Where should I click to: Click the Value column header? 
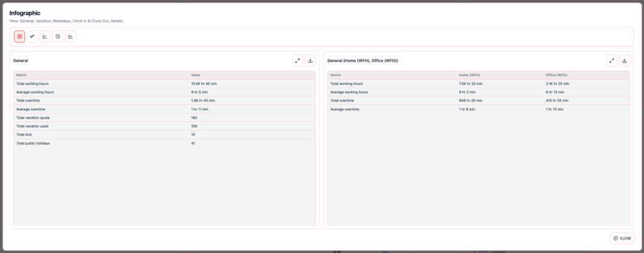(x=196, y=75)
